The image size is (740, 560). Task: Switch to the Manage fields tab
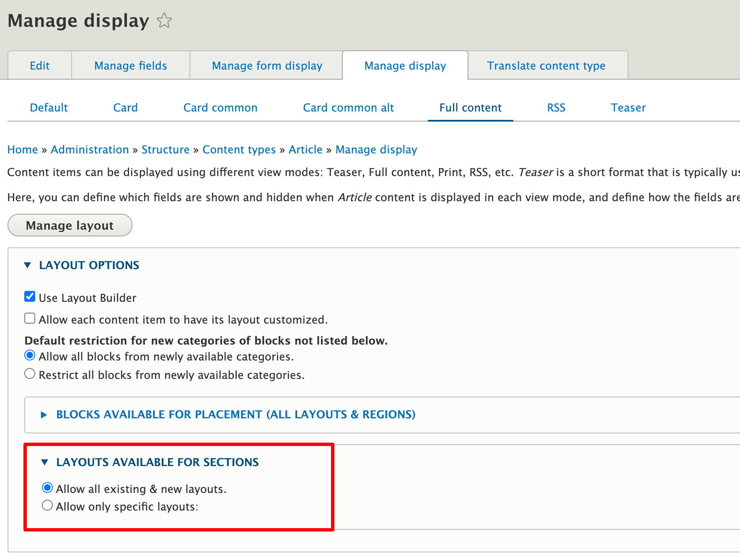click(x=130, y=65)
